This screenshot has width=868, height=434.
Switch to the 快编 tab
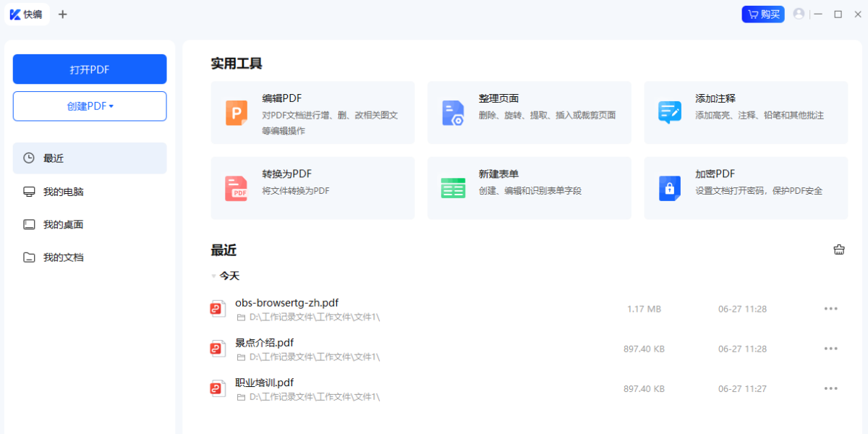point(27,14)
